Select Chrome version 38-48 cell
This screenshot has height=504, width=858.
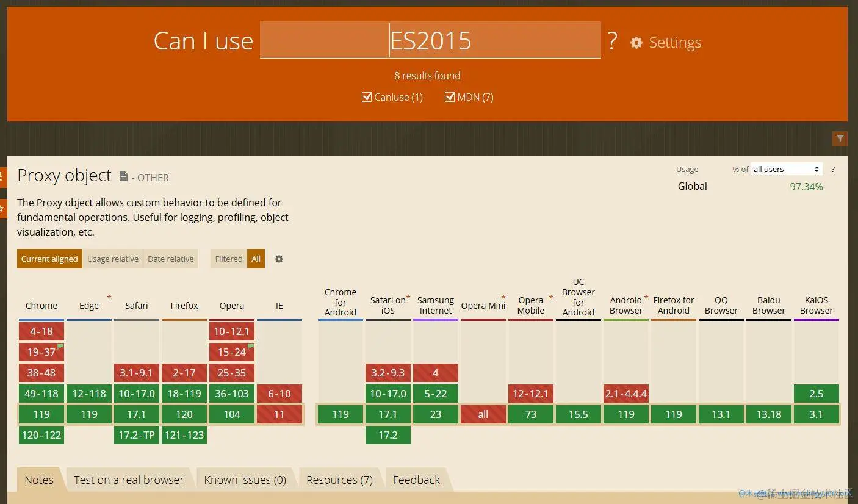click(41, 373)
